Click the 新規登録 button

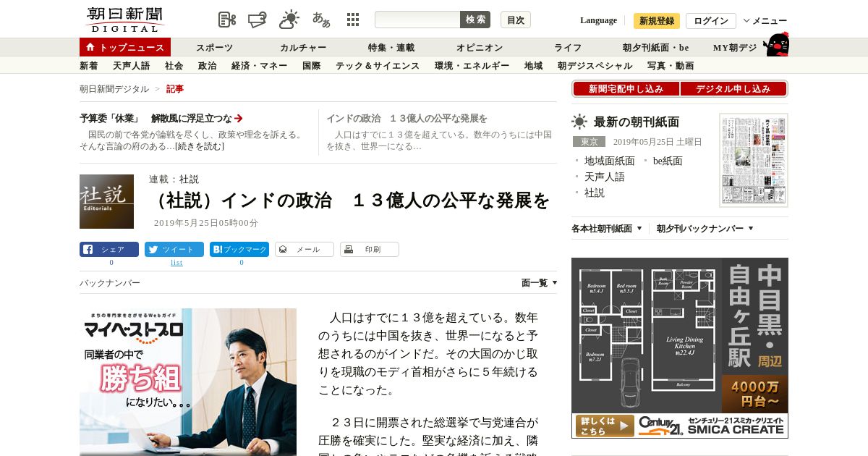click(657, 21)
